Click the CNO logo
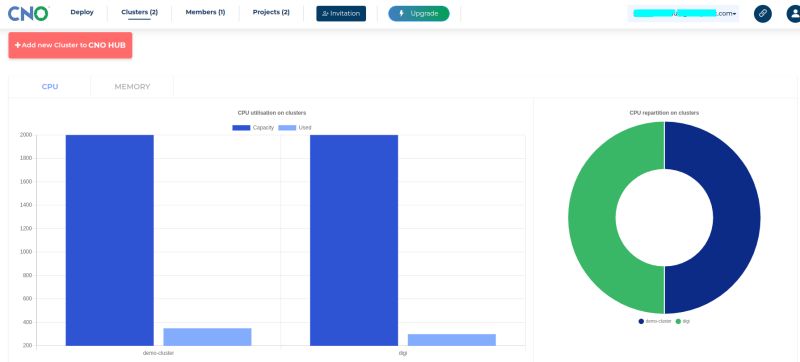Screen dimensions: 800x362 point(28,14)
